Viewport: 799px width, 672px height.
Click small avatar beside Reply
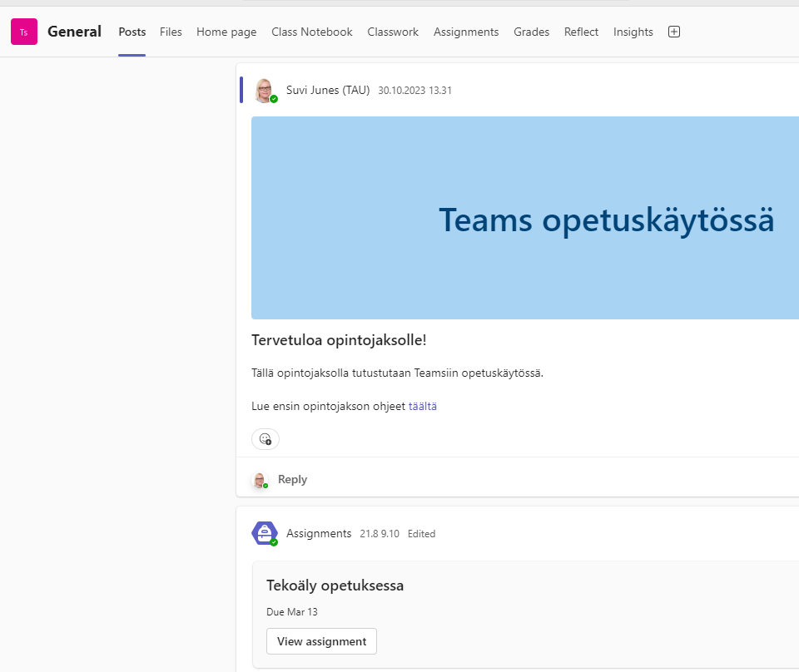click(261, 480)
